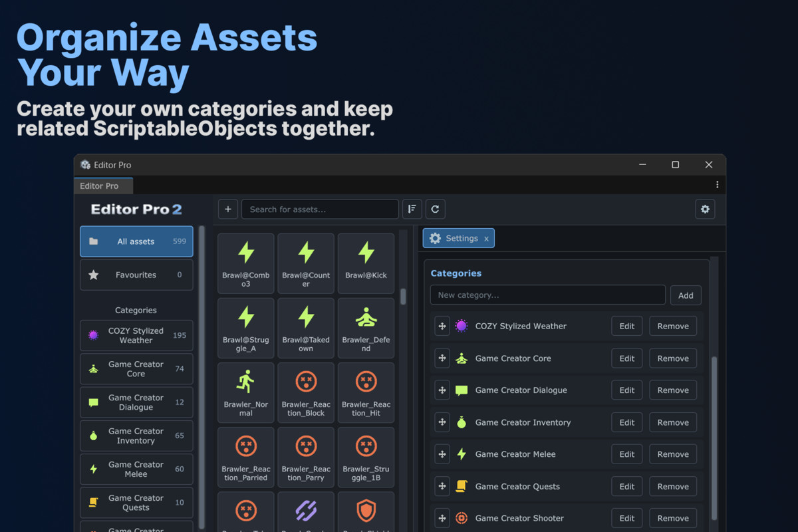The height and width of the screenshot is (532, 798).
Task: Click move handle for Game Creator Core
Action: [442, 358]
